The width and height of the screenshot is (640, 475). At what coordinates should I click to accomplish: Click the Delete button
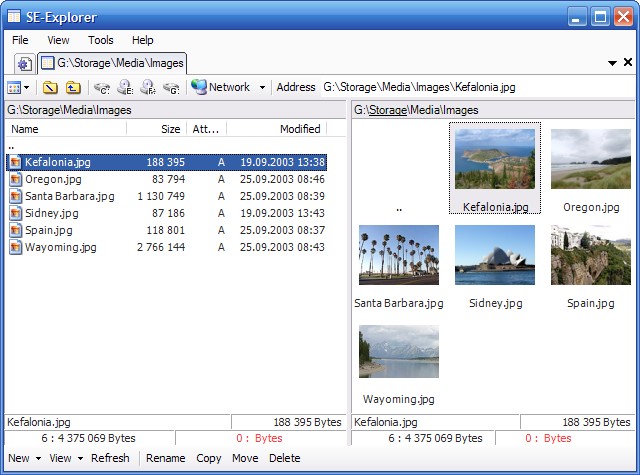pyautogui.click(x=284, y=458)
